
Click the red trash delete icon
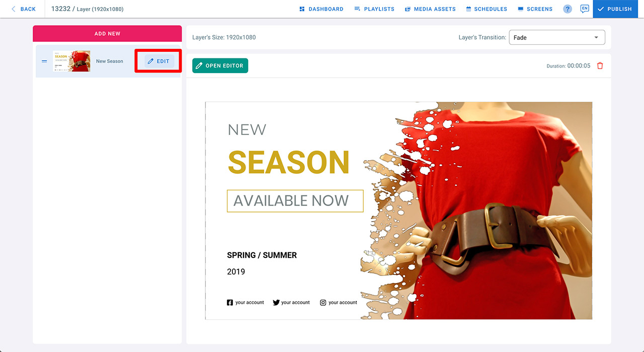600,66
